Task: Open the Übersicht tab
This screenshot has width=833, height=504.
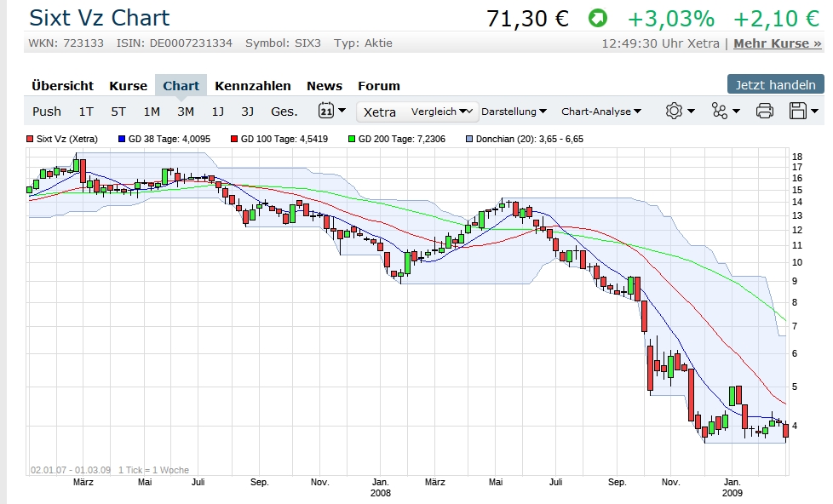Action: [x=62, y=85]
